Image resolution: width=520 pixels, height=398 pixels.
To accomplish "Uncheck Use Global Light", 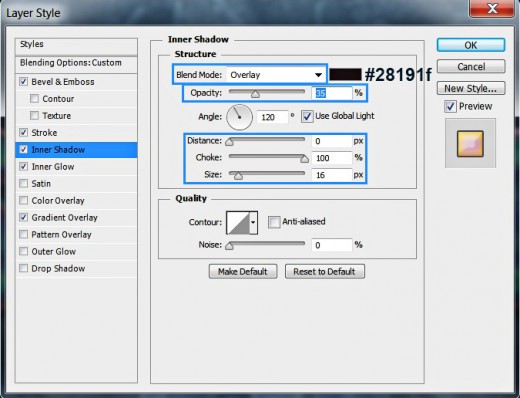I will (x=307, y=117).
